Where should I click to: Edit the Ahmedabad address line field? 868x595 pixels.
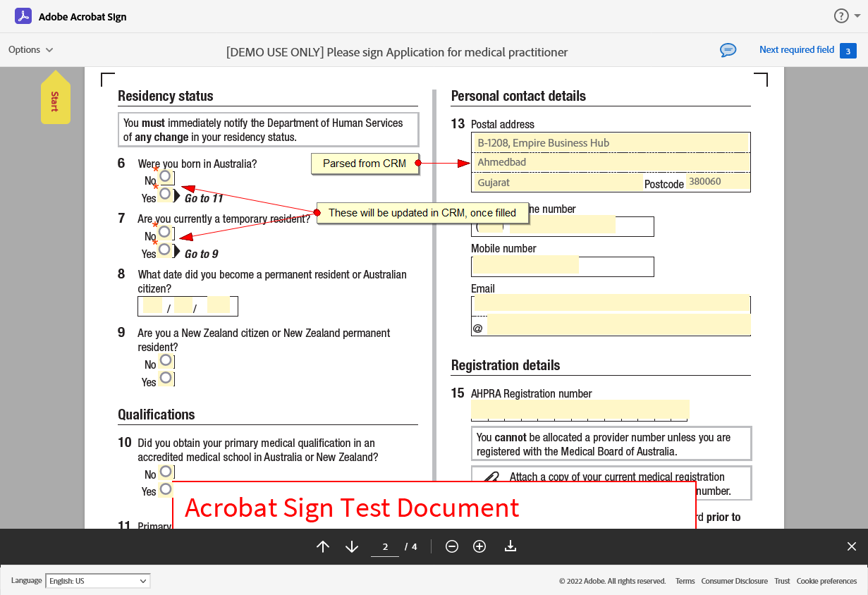611,162
